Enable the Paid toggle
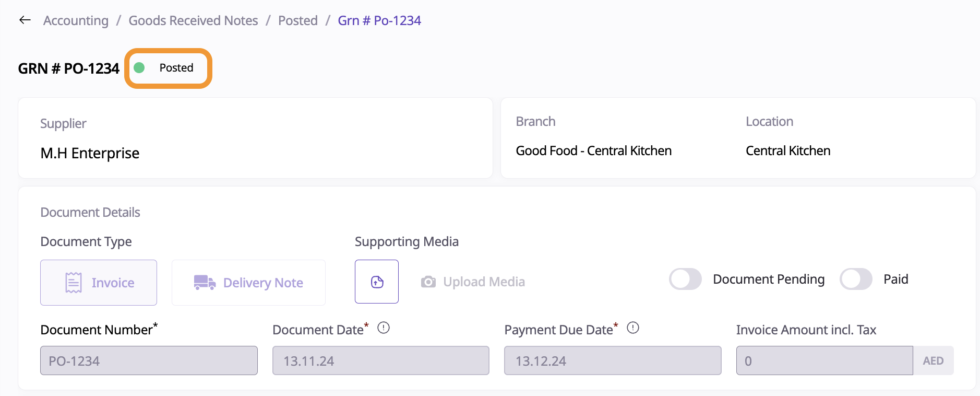980x396 pixels. click(856, 279)
